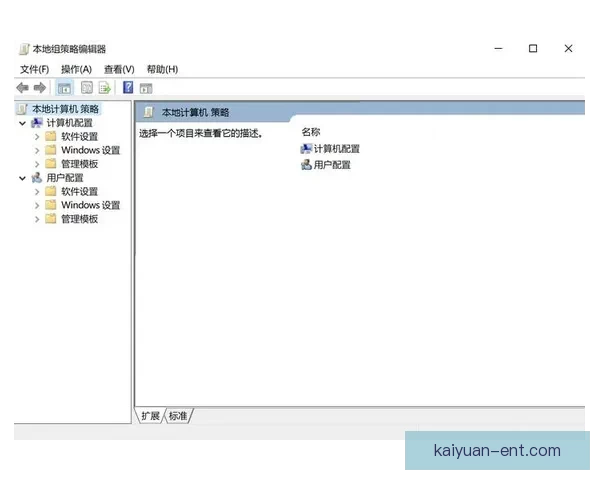The image size is (600, 480).
Task: Click the folder icon of 软件设置 under 计算机配置
Action: point(51,136)
